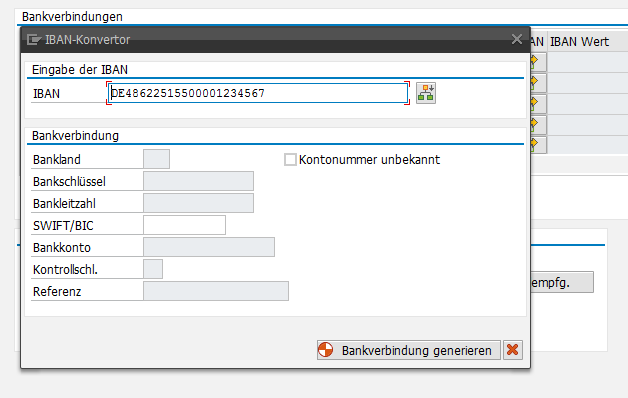Click the Eingabe der IBAN heading
Image resolution: width=628 pixels, height=398 pixels.
coord(80,70)
